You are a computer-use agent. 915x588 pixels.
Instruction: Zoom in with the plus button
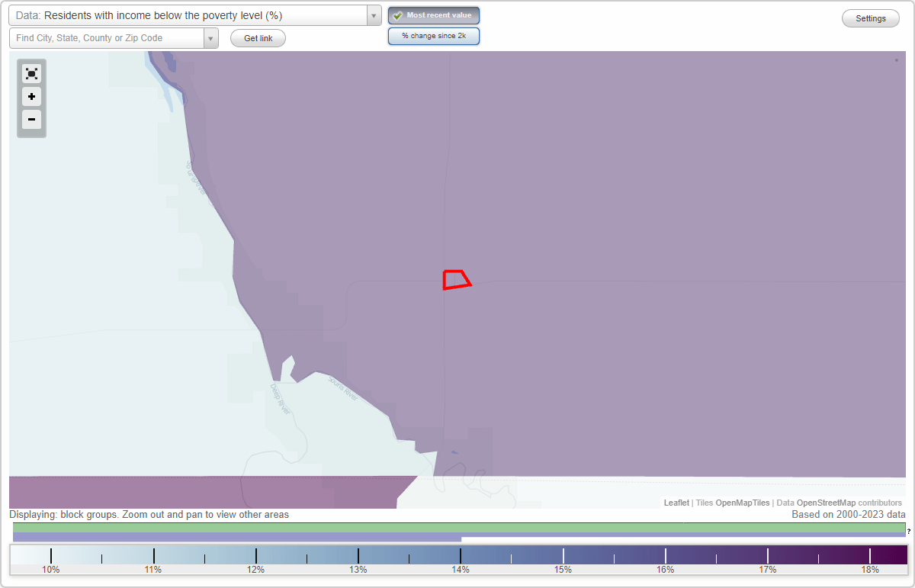point(31,97)
